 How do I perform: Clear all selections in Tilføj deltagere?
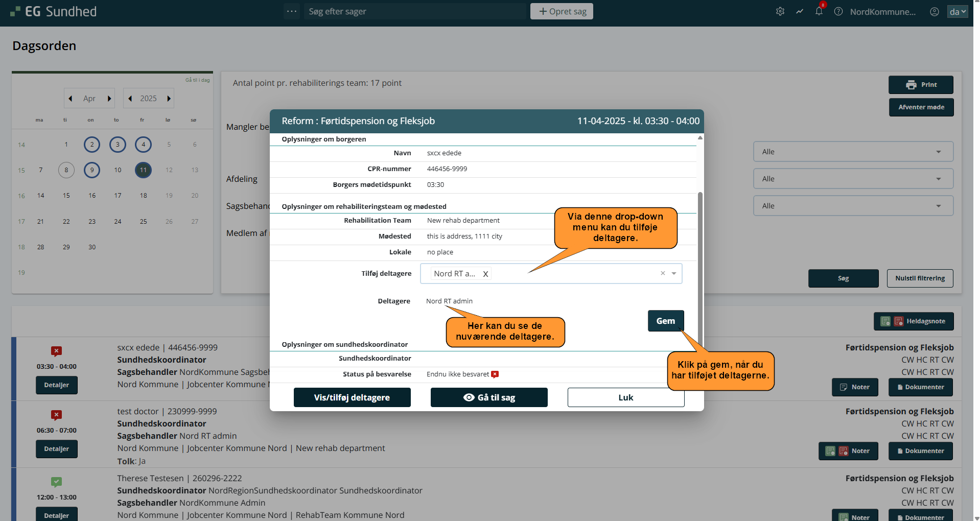pos(663,273)
